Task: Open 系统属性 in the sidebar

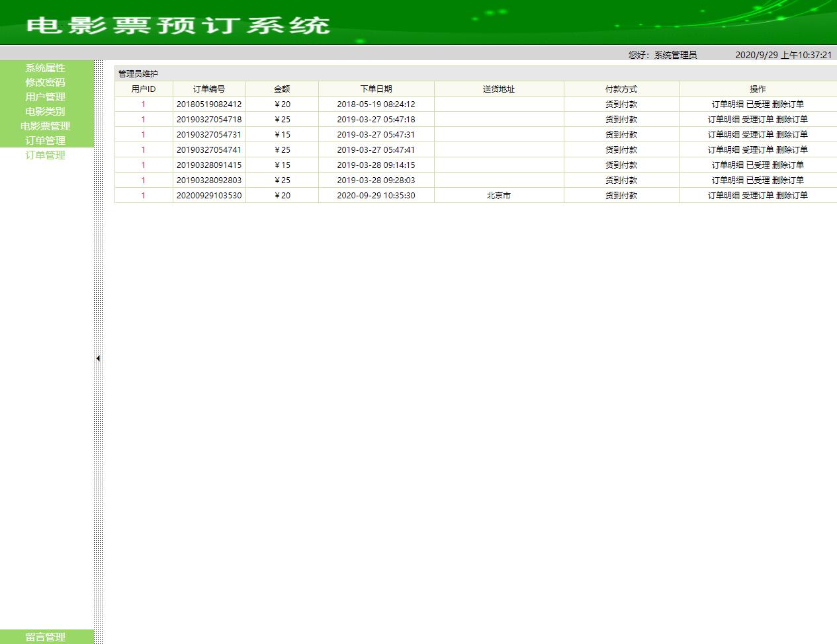Action: (46, 68)
